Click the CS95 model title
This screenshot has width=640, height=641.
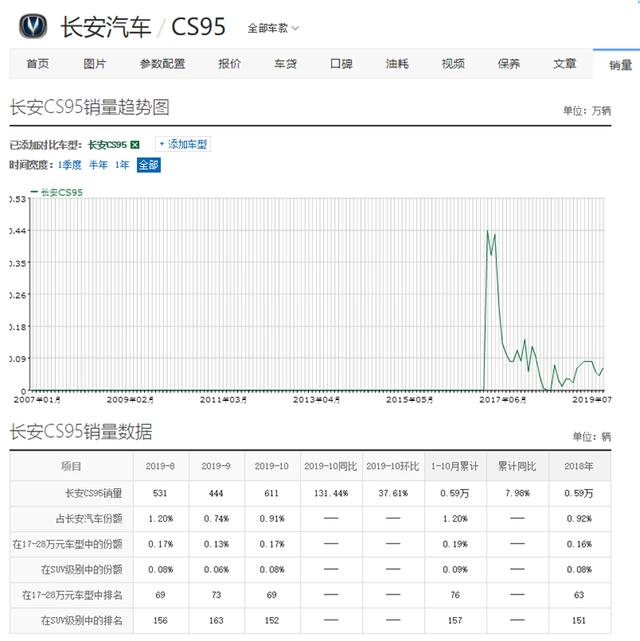point(198,27)
